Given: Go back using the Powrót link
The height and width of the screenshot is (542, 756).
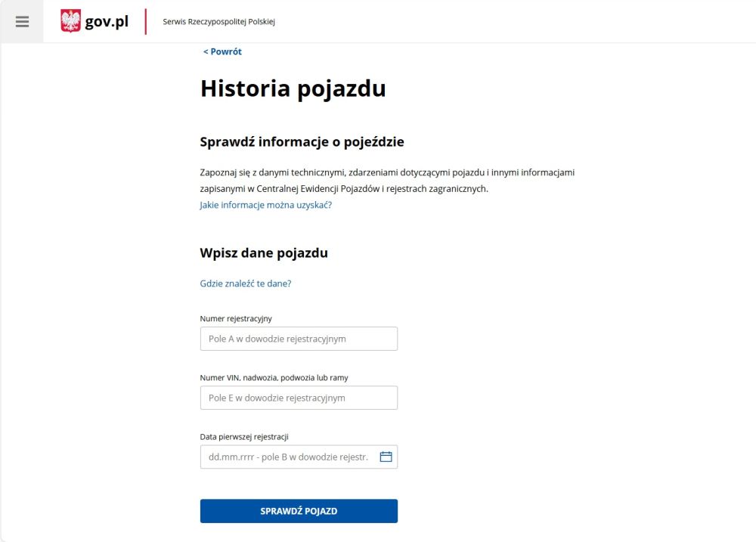Looking at the screenshot, I should (x=222, y=51).
